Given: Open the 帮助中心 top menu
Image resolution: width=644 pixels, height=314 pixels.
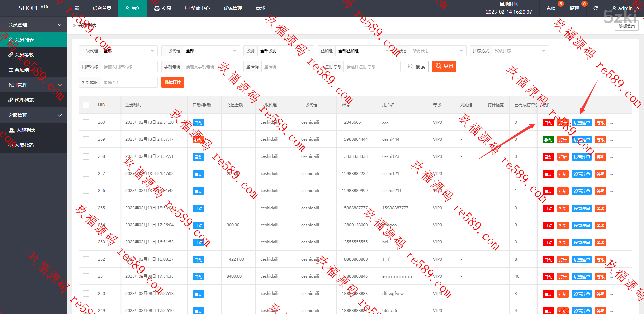Looking at the screenshot, I should (x=197, y=8).
